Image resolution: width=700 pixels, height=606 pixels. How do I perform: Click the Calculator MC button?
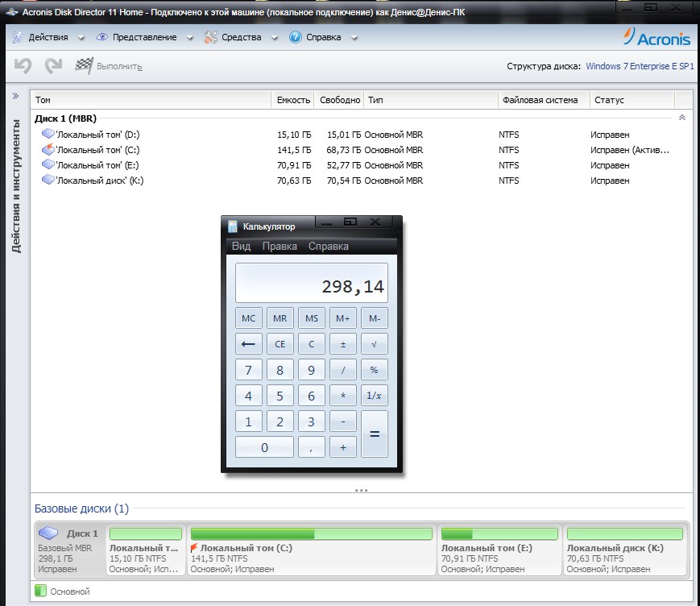coord(249,318)
